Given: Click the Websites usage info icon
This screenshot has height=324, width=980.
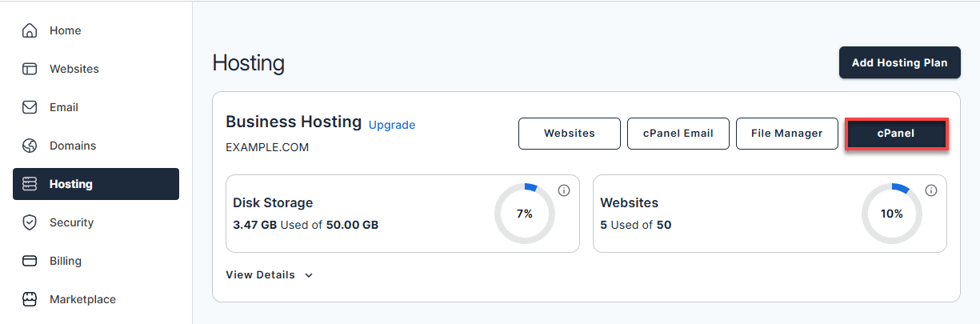Looking at the screenshot, I should [x=931, y=190].
